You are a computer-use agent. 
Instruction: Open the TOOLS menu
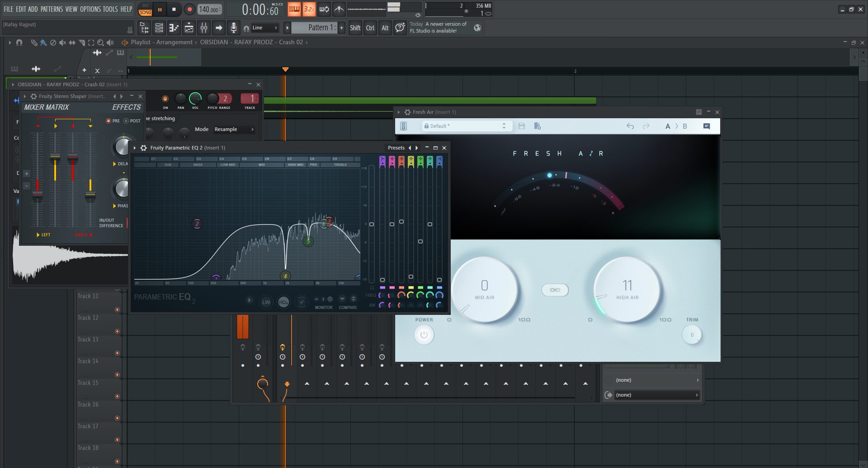click(x=110, y=9)
